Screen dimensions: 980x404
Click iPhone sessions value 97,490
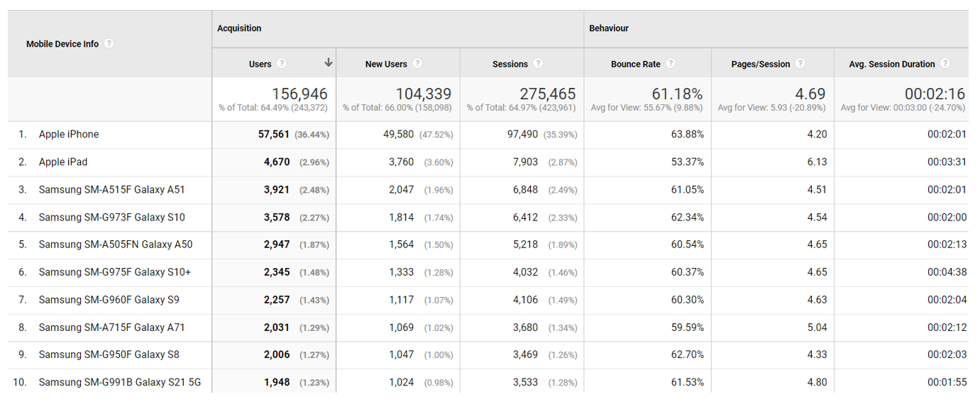(522, 134)
